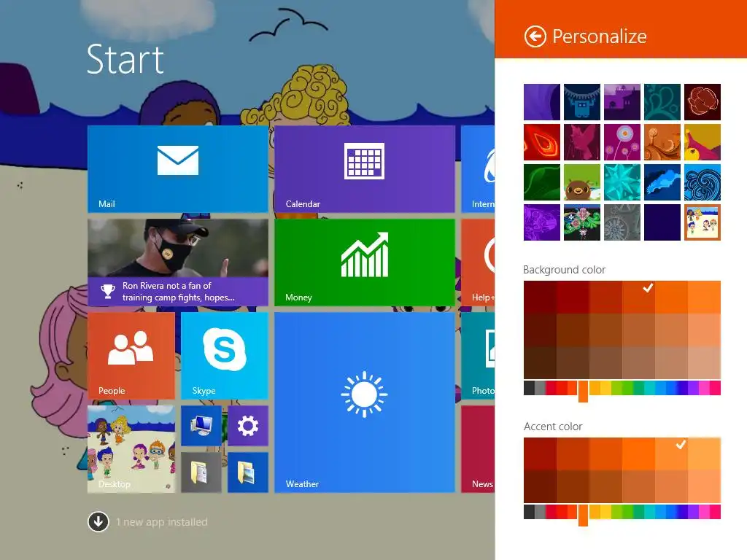Launch the Skype tile
The height and width of the screenshot is (560, 747).
(225, 355)
